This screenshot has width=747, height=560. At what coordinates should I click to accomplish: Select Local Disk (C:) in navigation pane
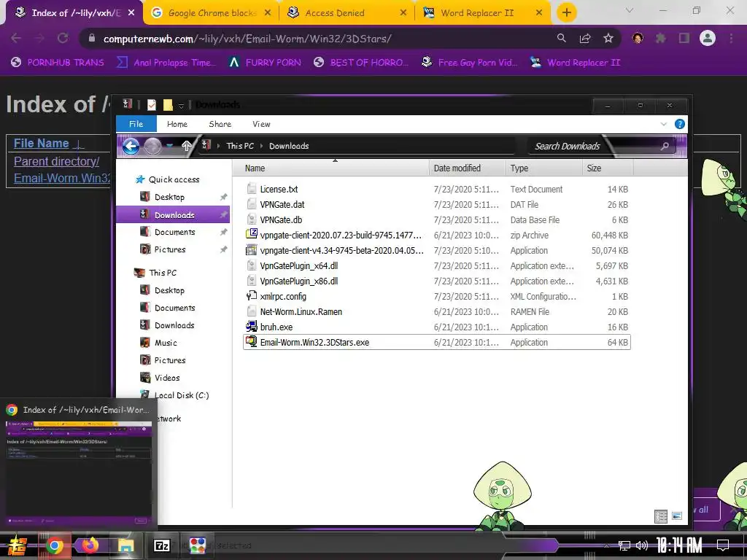(182, 395)
